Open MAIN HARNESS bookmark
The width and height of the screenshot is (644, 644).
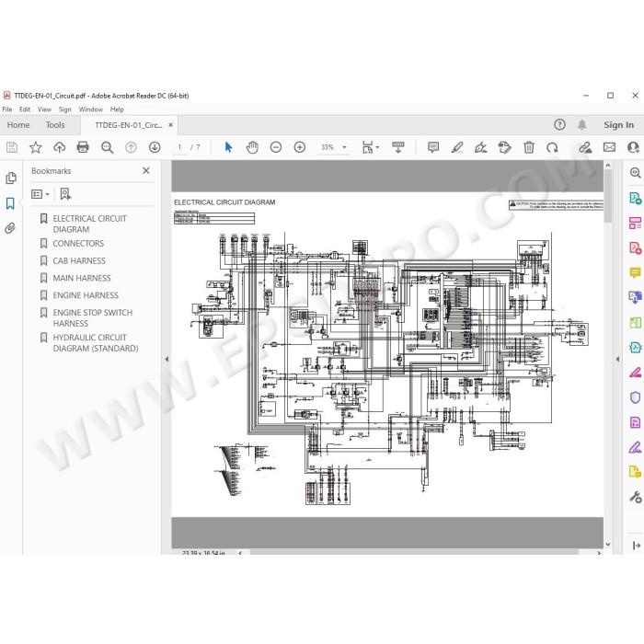(82, 278)
